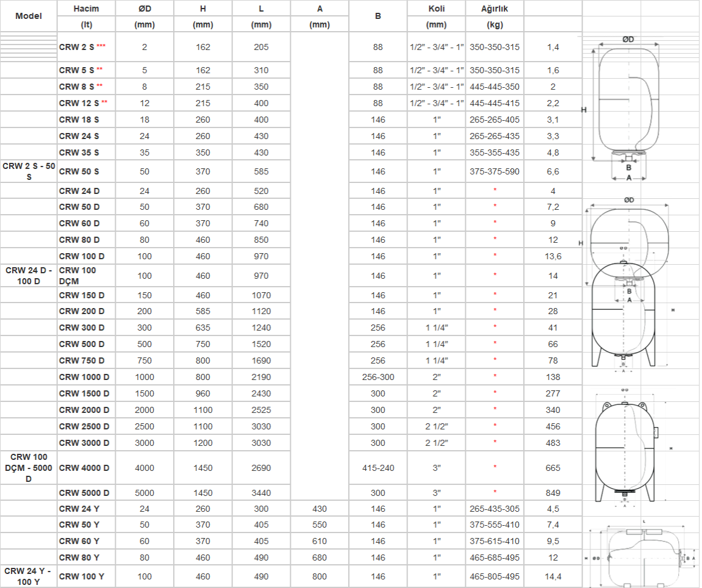
Task: Click the "445-445-350" box dimension cell
Action: pyautogui.click(x=495, y=87)
